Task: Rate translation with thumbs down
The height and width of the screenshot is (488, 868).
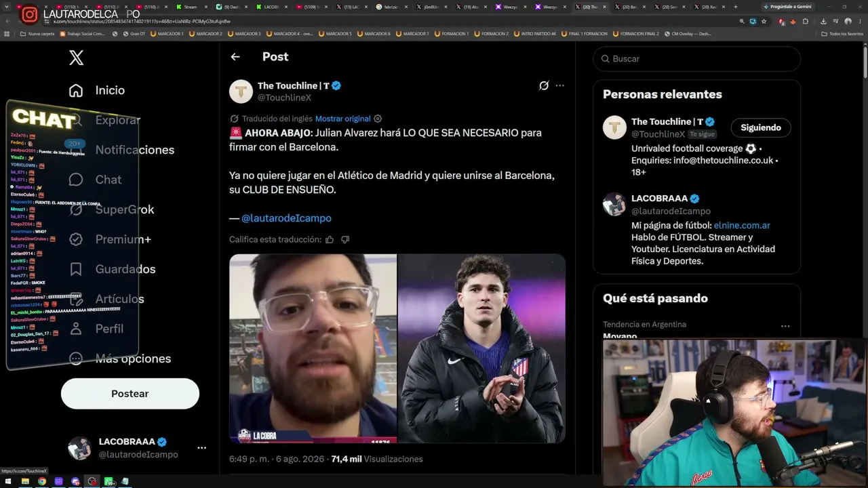Action: 345,239
